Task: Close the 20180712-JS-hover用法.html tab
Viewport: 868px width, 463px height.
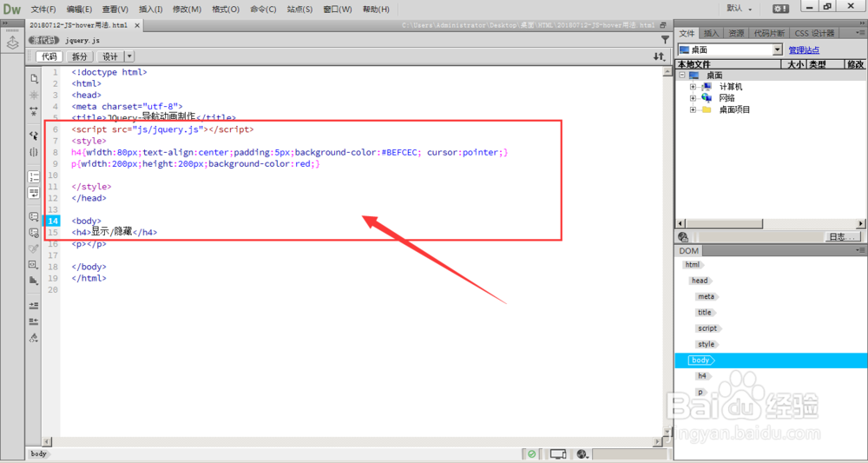Action: point(137,25)
